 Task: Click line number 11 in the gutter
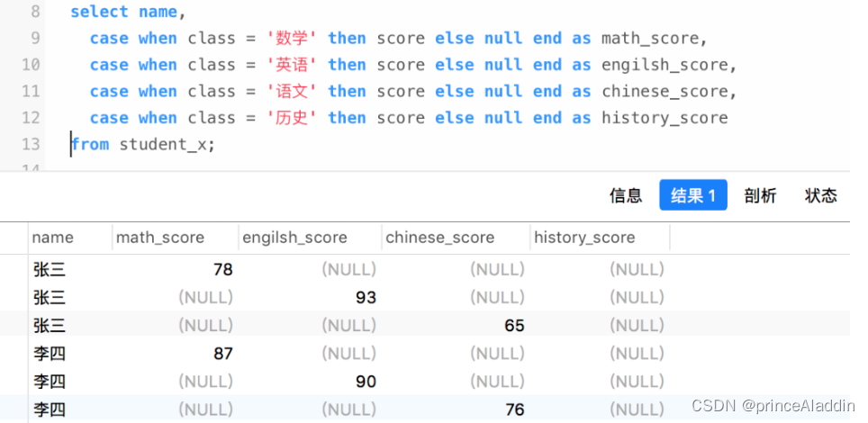[31, 92]
